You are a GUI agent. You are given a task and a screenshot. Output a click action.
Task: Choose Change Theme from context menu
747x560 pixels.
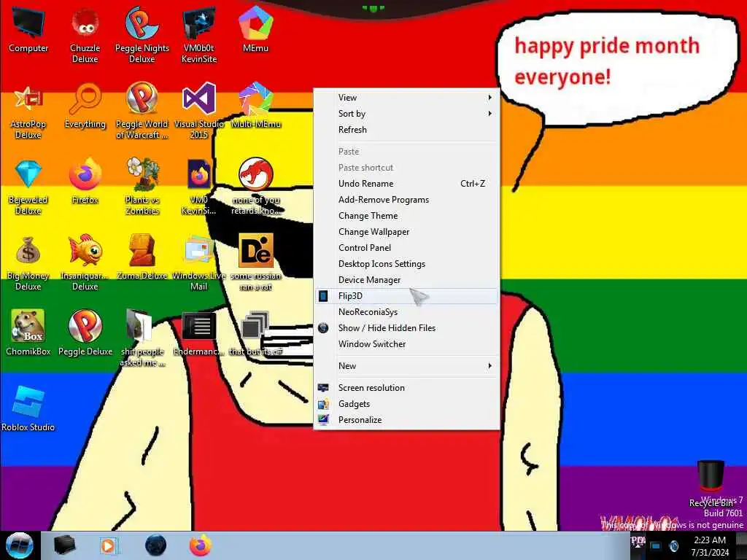click(406, 216)
